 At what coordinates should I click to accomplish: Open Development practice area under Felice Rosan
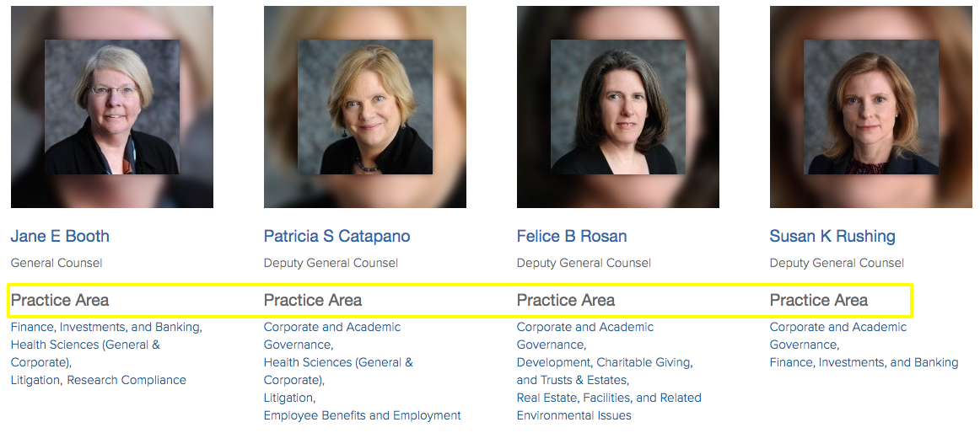coord(552,362)
